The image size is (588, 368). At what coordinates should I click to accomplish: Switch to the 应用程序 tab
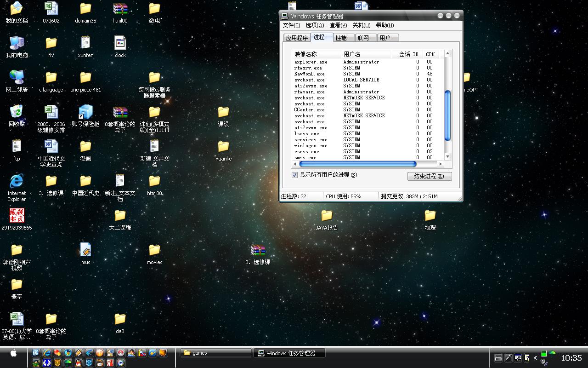(x=297, y=38)
